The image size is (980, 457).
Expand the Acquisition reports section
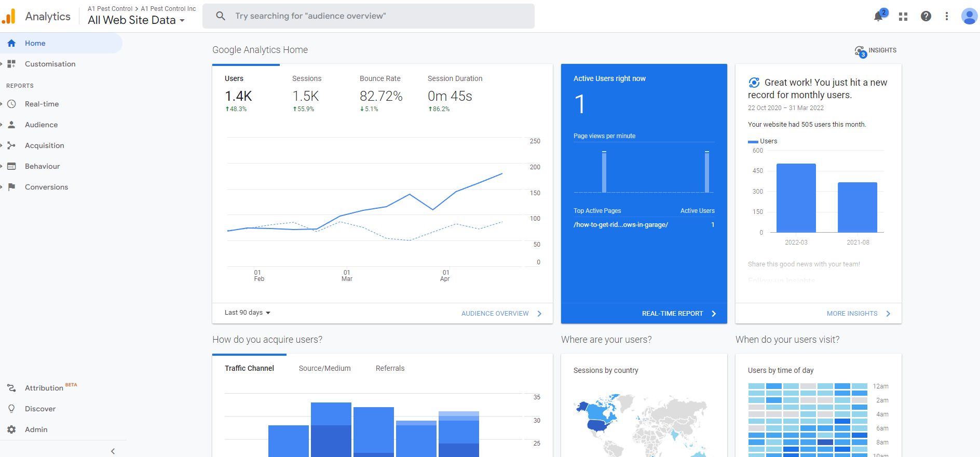tap(44, 145)
